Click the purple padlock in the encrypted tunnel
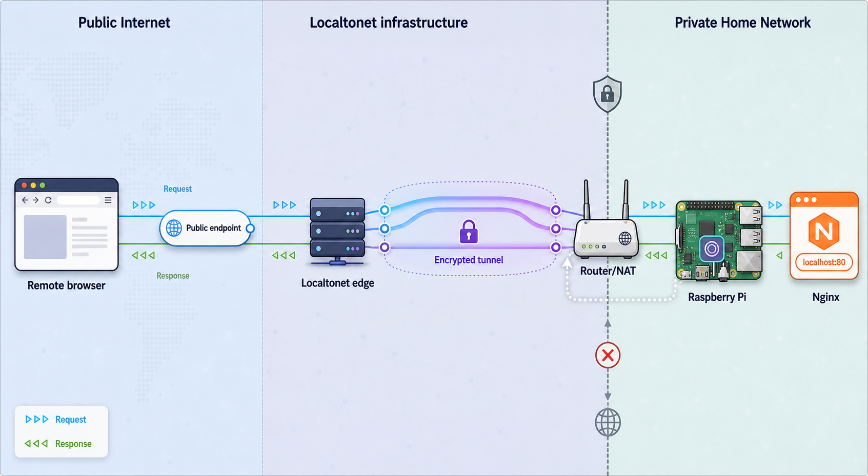The width and height of the screenshot is (868, 476). point(469,231)
